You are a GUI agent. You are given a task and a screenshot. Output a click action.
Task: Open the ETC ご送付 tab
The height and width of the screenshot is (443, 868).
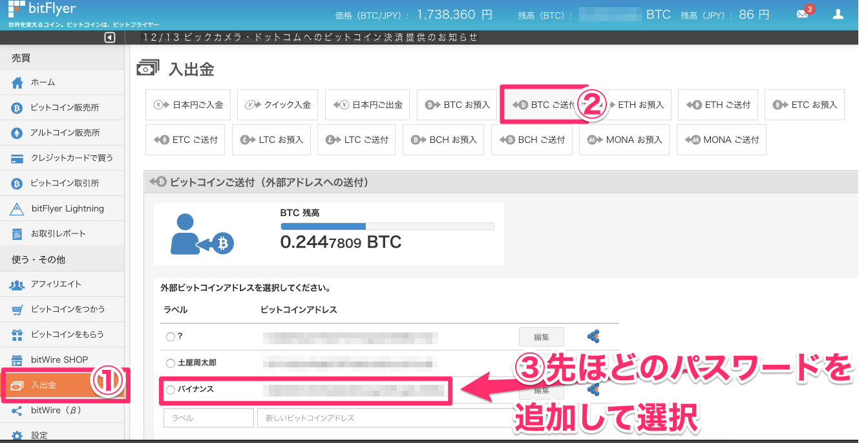tap(185, 140)
